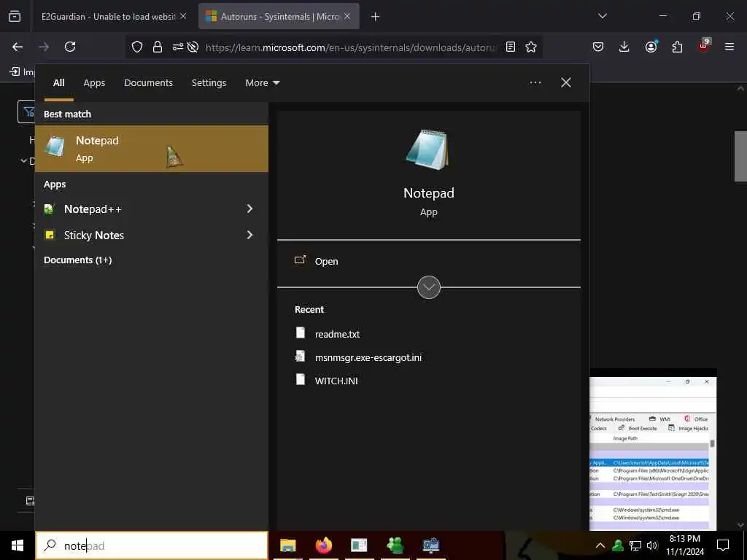Click the large Notepad icon in preview pane

[428, 150]
